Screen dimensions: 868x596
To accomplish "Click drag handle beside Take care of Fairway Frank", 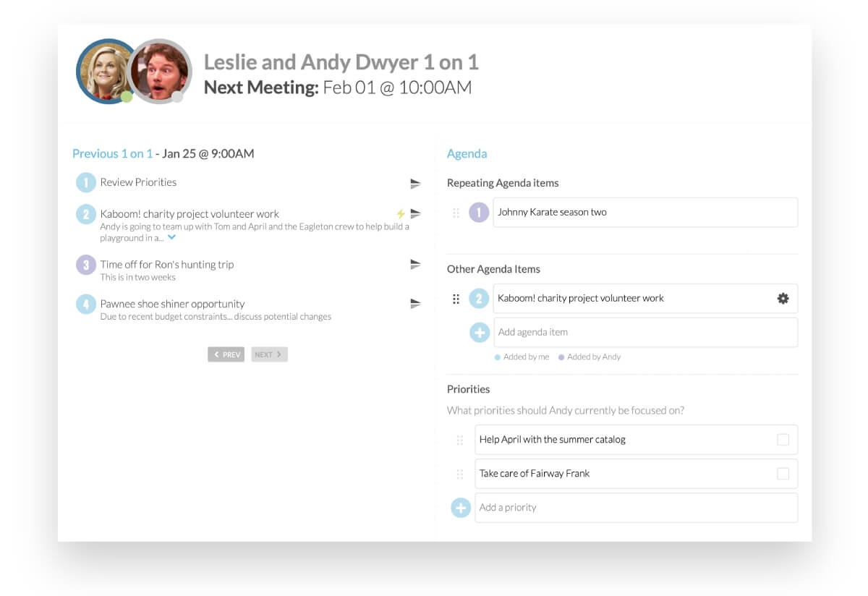I will pos(461,474).
